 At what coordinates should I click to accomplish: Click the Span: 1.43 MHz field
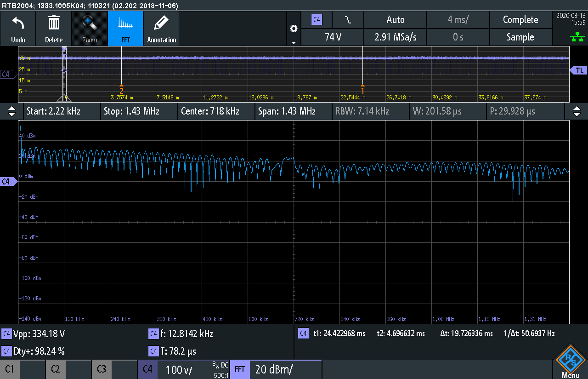click(x=293, y=111)
